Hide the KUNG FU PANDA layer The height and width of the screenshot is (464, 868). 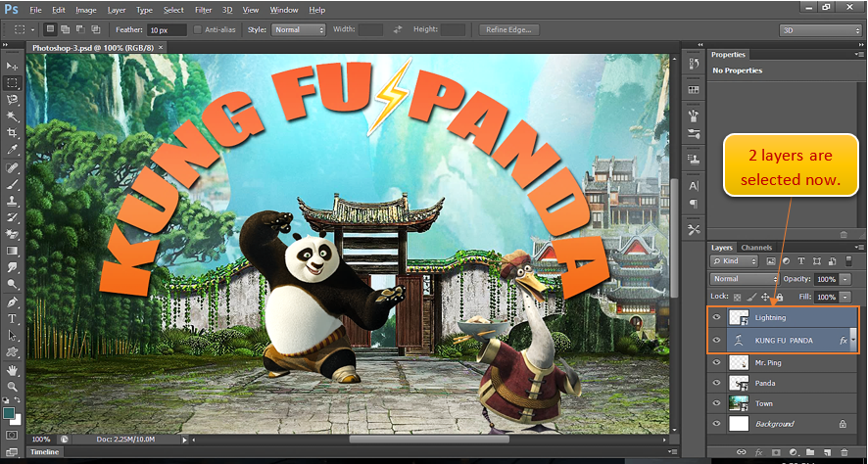(717, 340)
